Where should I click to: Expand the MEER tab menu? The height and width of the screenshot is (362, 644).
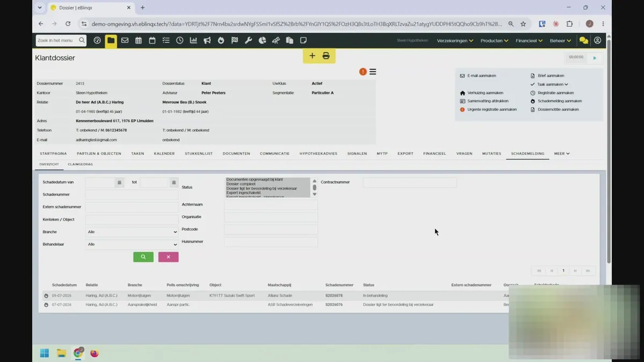point(562,154)
